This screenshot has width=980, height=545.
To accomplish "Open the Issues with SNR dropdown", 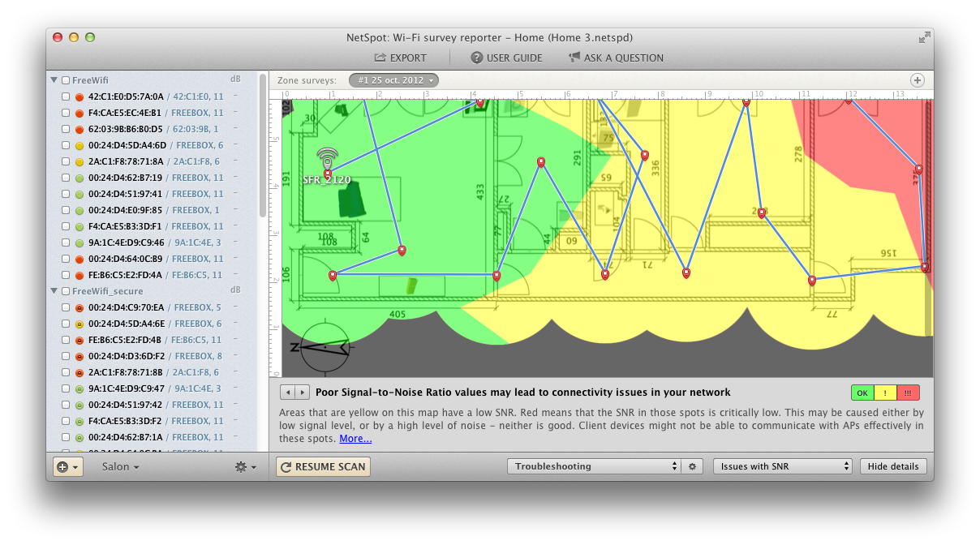I will pyautogui.click(x=783, y=466).
